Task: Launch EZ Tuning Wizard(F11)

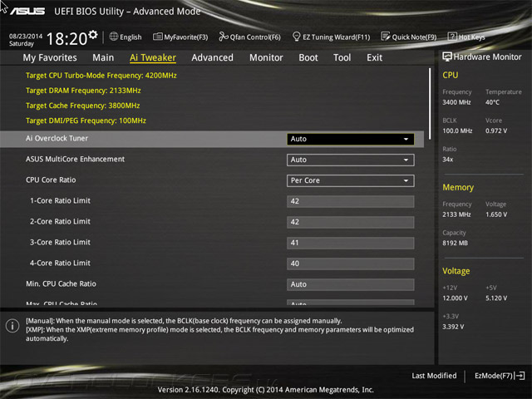Action: 331,37
